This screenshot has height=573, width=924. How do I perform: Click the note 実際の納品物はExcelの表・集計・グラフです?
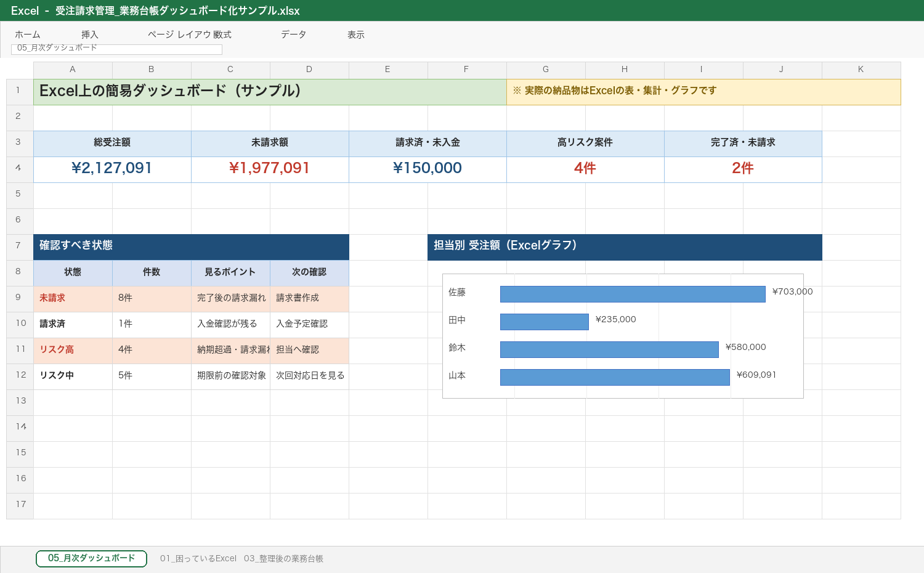(703, 92)
